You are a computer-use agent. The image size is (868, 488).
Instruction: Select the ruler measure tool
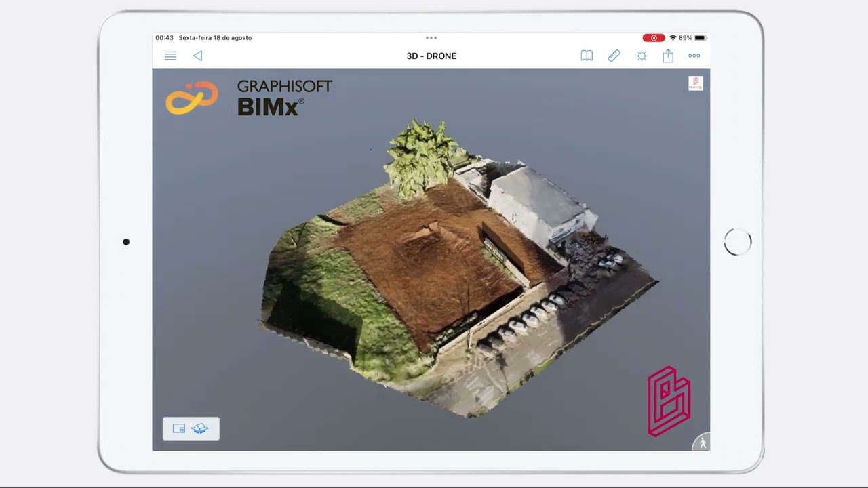614,56
